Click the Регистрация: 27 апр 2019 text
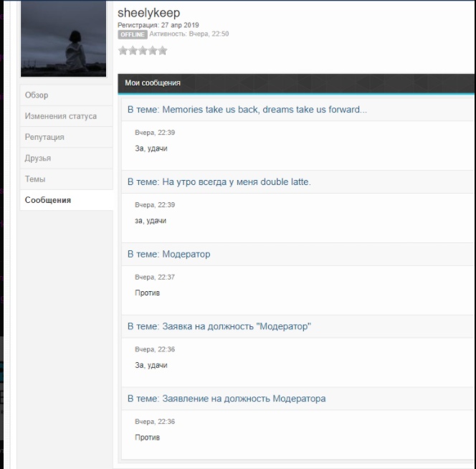The width and height of the screenshot is (476, 469). [158, 25]
